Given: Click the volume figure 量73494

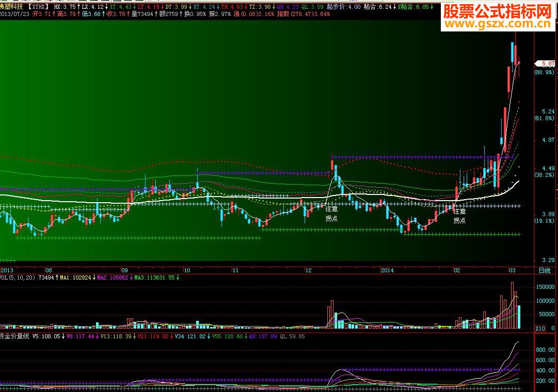Looking at the screenshot, I should click(142, 14).
